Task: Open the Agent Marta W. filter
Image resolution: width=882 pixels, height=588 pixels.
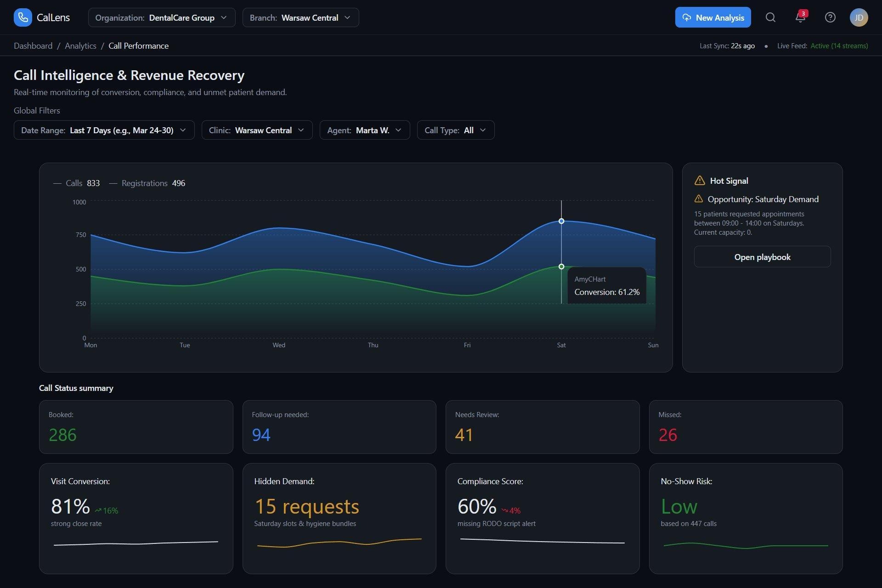Action: [365, 130]
